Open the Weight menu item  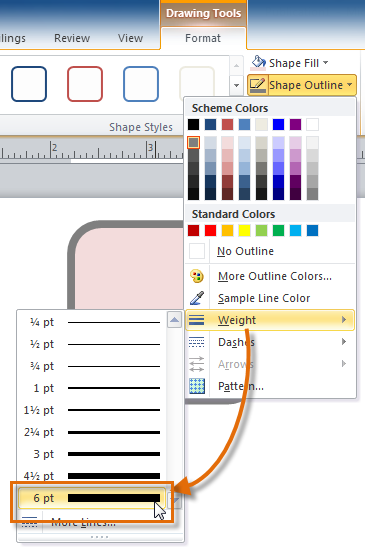pyautogui.click(x=270, y=320)
